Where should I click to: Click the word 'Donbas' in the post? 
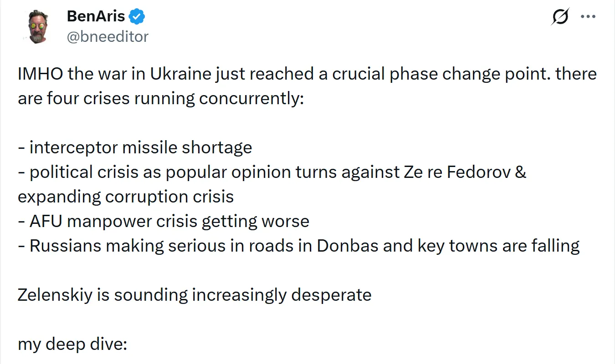pos(347,246)
